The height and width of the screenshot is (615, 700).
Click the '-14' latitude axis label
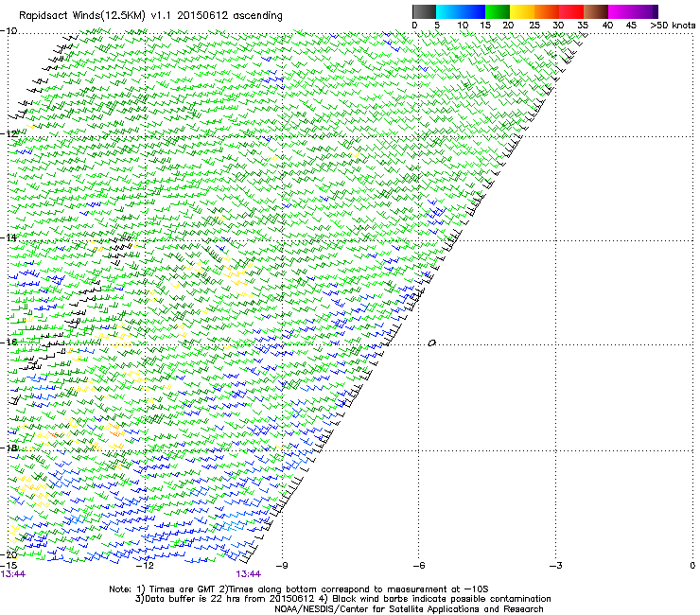[x=9, y=237]
